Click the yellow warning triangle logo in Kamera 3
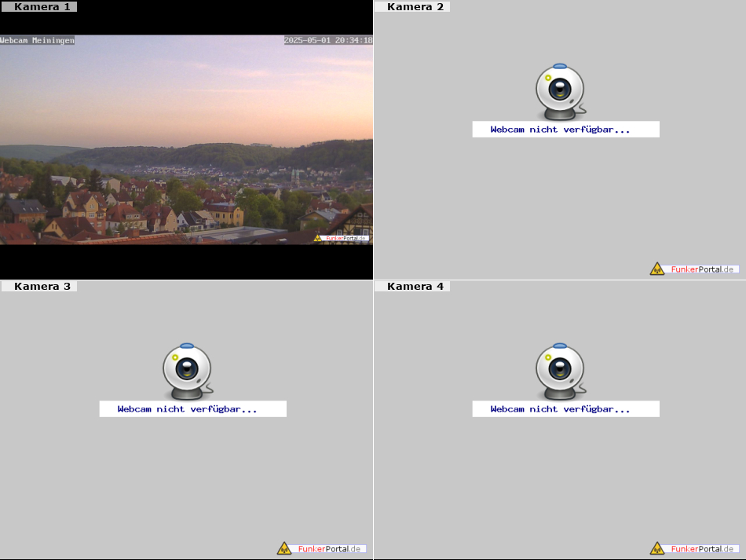746x560 pixels. pyautogui.click(x=284, y=548)
